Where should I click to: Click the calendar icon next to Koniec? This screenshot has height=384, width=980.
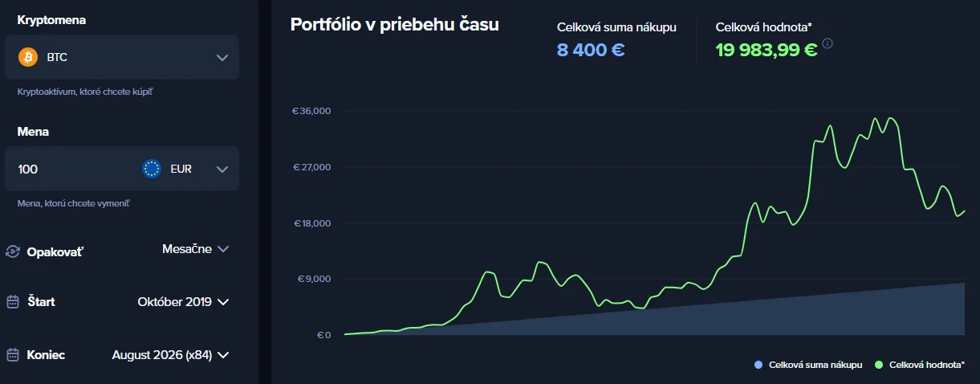click(x=13, y=355)
